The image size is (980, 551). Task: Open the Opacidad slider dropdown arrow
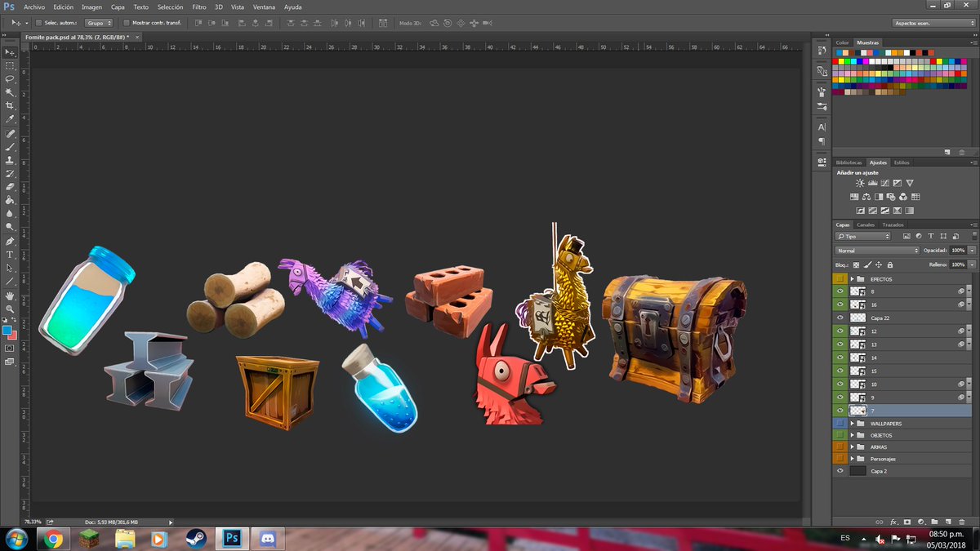971,251
